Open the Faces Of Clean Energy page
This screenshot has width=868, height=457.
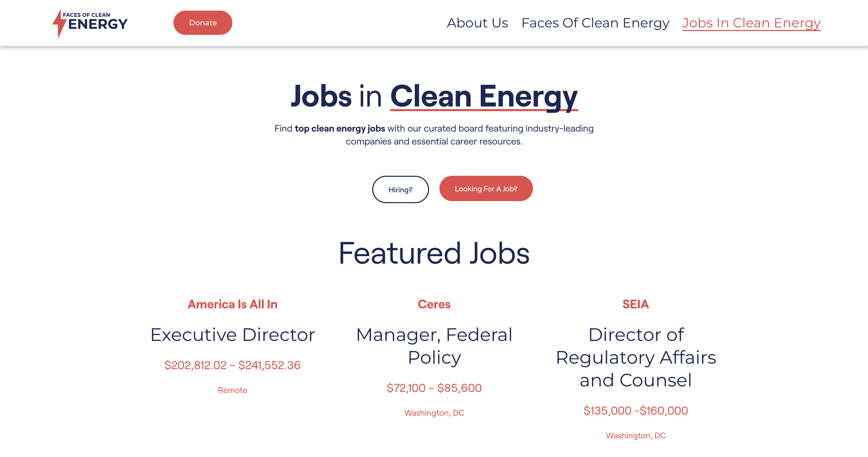[x=595, y=23]
